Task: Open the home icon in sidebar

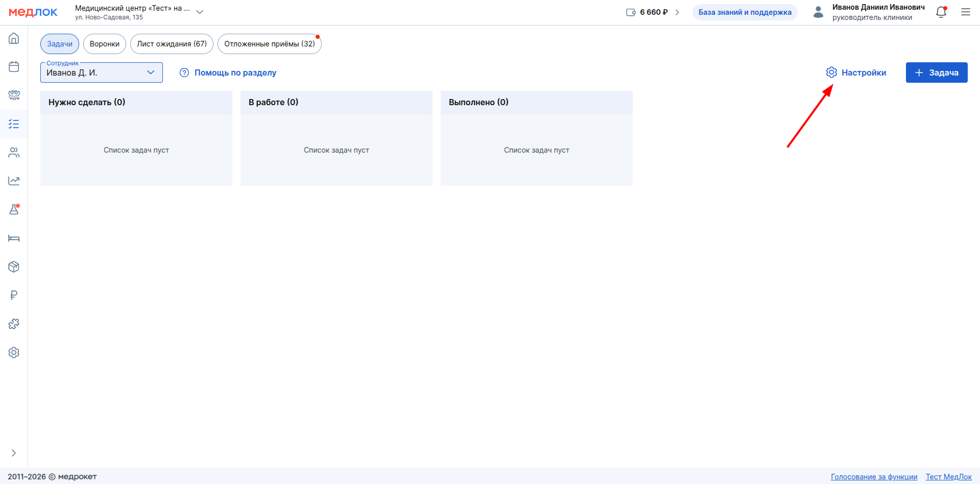Action: [x=14, y=38]
